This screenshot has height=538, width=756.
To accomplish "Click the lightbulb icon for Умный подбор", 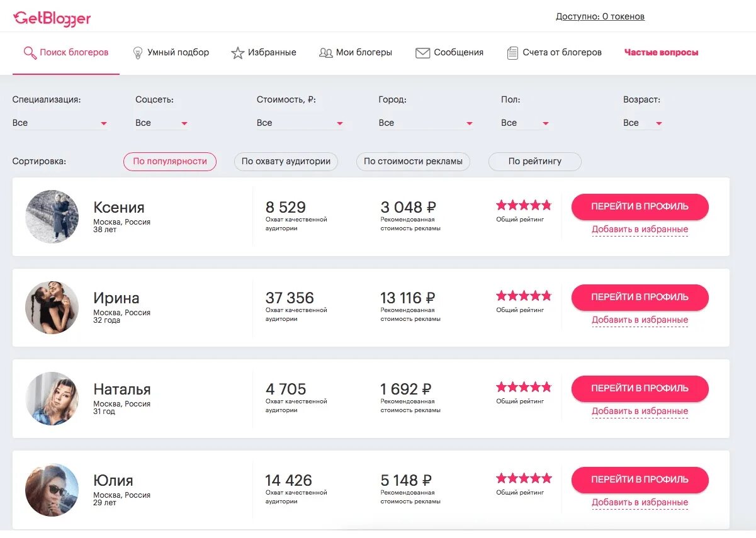I will pos(138,53).
